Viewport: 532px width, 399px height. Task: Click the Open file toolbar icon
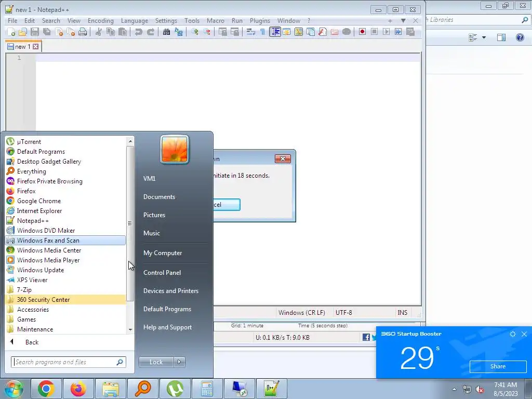tap(23, 32)
